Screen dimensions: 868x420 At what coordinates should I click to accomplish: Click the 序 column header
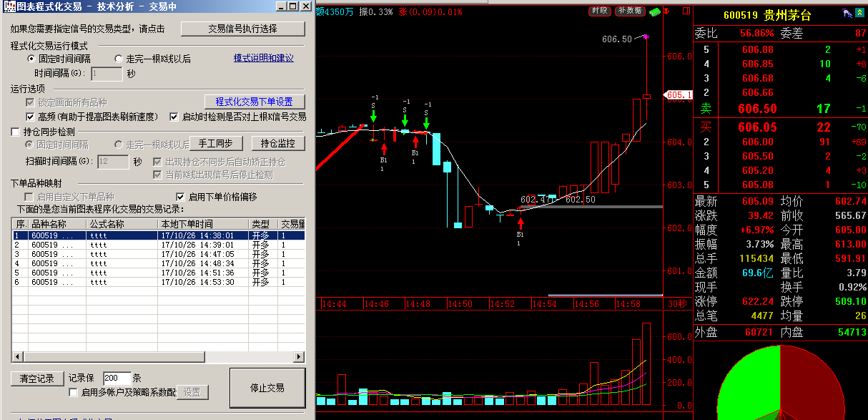21,224
